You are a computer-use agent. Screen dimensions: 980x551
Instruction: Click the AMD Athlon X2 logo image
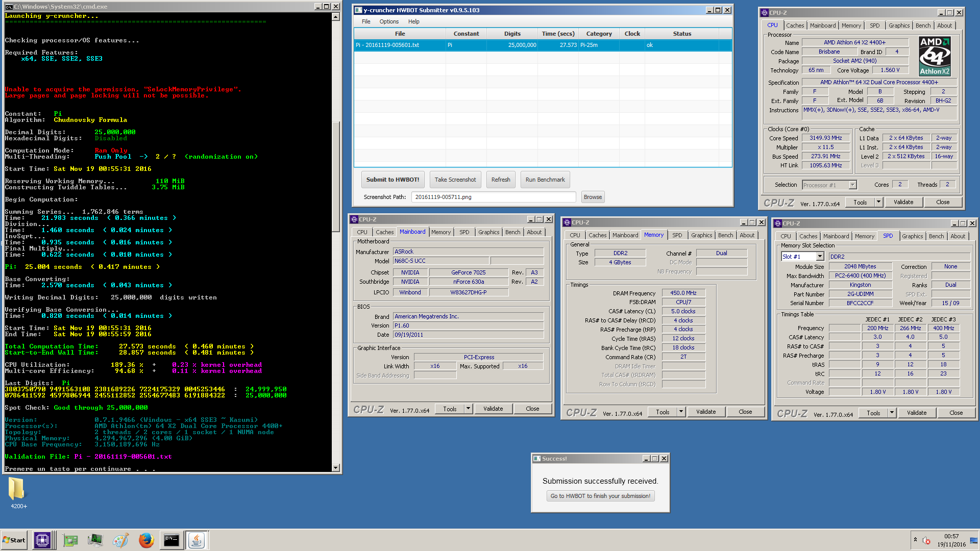coord(935,56)
